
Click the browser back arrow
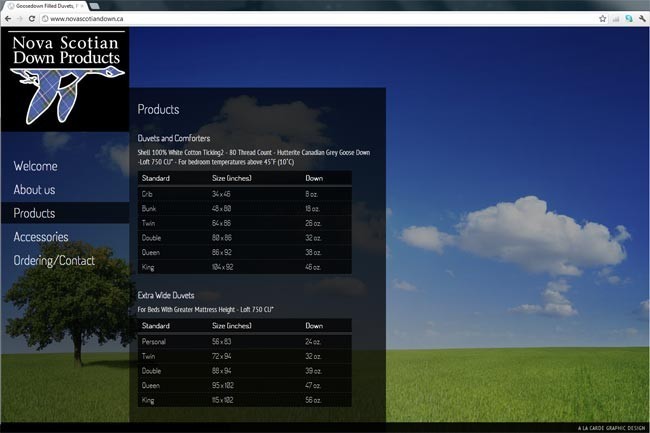click(x=8, y=19)
